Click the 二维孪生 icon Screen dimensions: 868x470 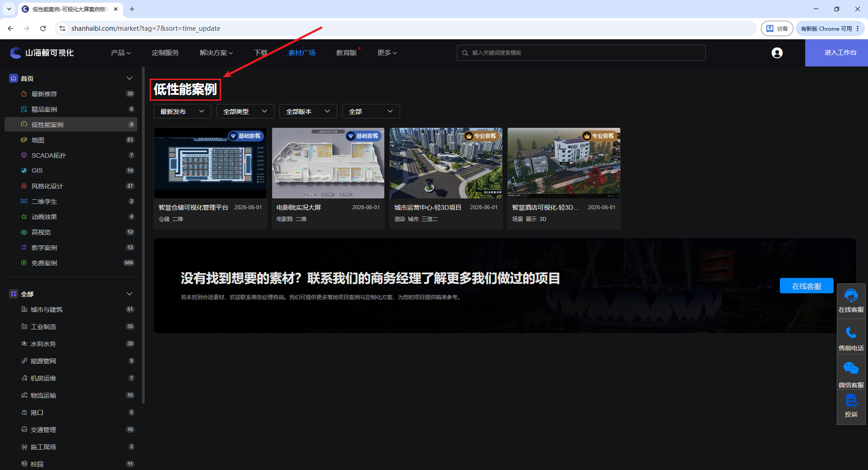pyautogui.click(x=24, y=201)
